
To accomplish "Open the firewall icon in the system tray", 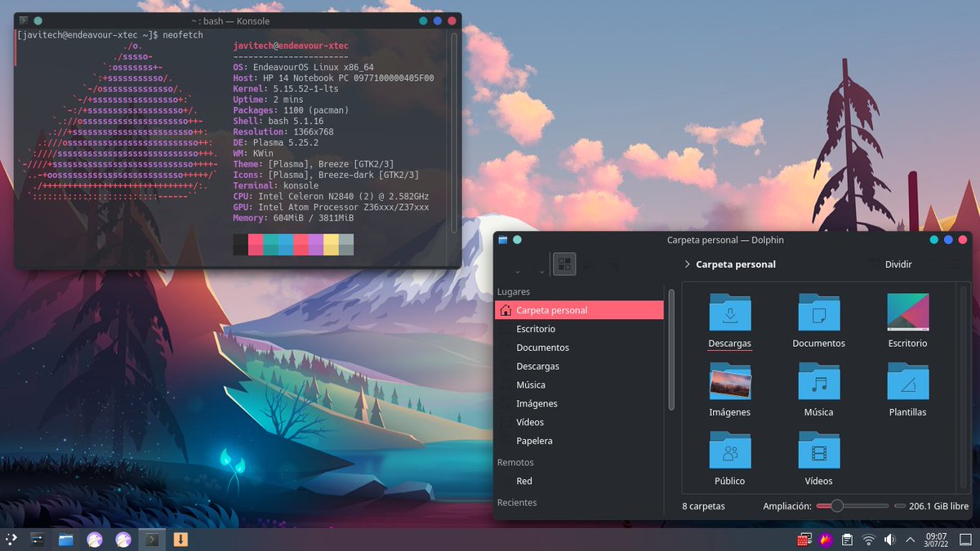I will pyautogui.click(x=804, y=540).
